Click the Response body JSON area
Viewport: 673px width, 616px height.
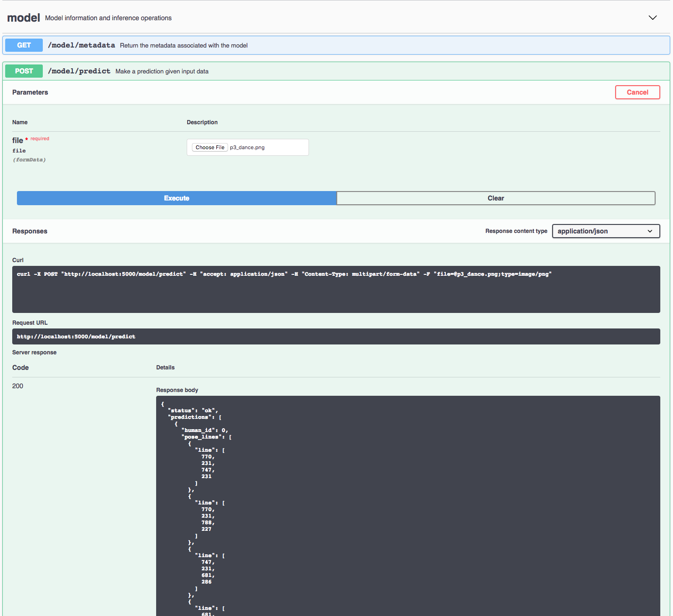(x=408, y=506)
